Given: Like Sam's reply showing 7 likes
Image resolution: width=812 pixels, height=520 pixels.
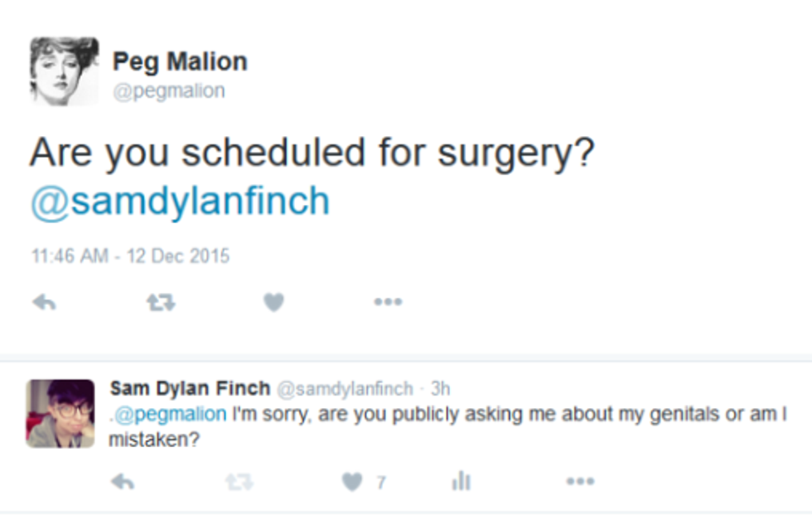Looking at the screenshot, I should click(x=354, y=482).
